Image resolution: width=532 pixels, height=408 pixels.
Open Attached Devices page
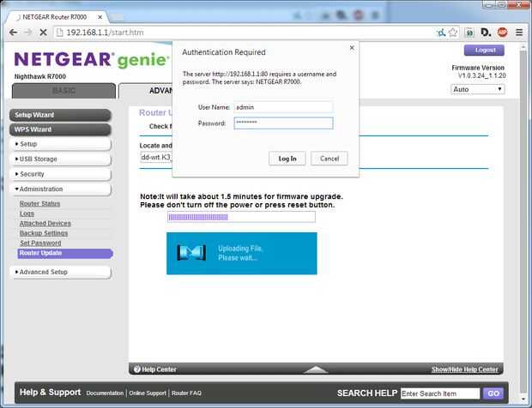(x=45, y=224)
